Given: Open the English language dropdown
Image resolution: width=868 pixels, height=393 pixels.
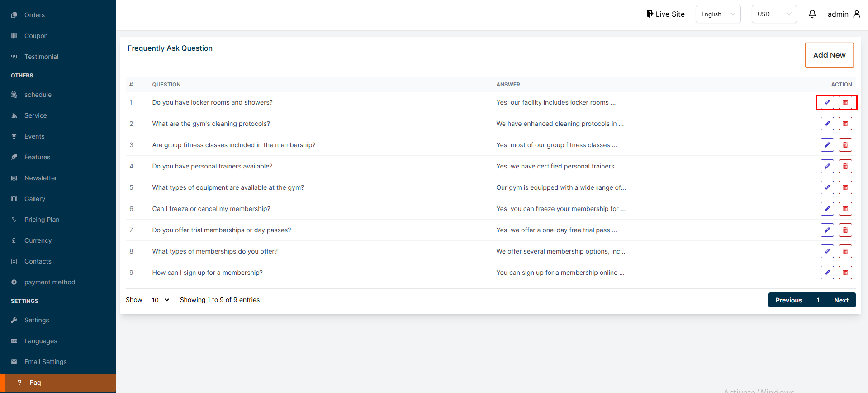Looking at the screenshot, I should pyautogui.click(x=718, y=14).
